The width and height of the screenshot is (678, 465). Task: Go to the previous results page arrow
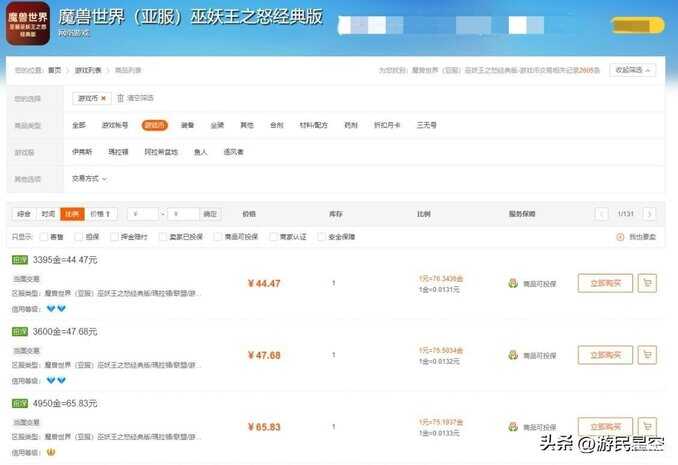point(602,214)
